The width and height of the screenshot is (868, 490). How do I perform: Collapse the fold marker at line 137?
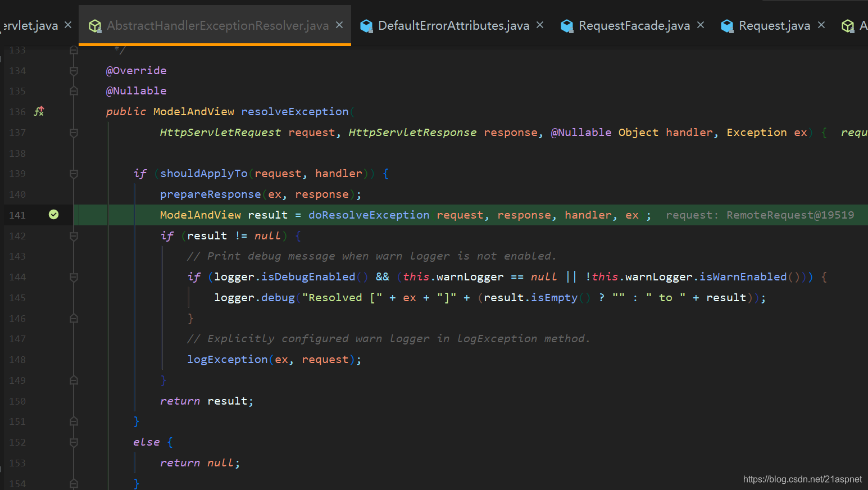tap(74, 133)
